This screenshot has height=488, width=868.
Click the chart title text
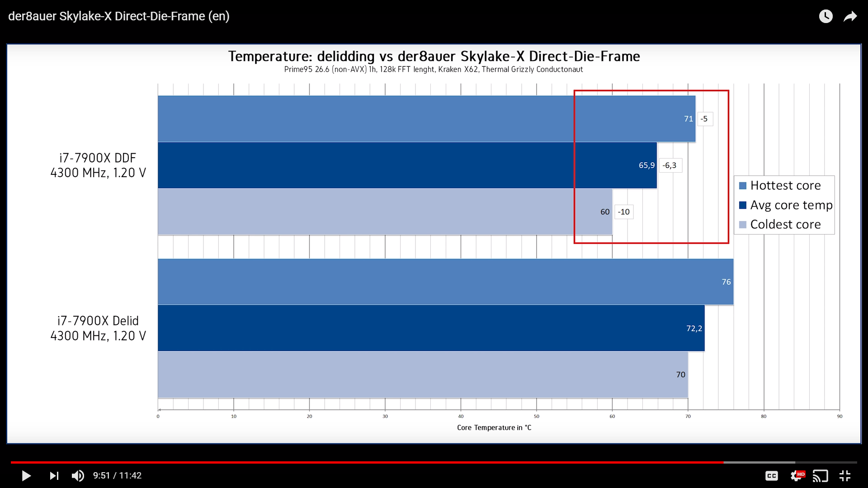click(x=434, y=56)
